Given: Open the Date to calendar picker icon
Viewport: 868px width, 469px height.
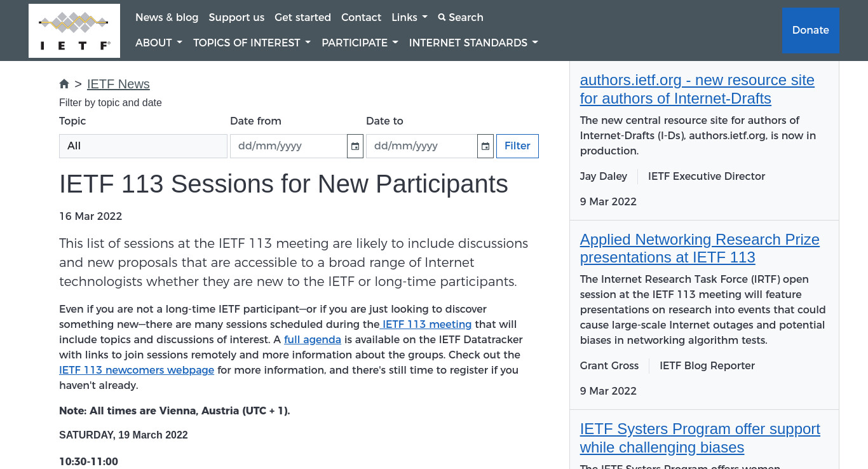Looking at the screenshot, I should 485,146.
